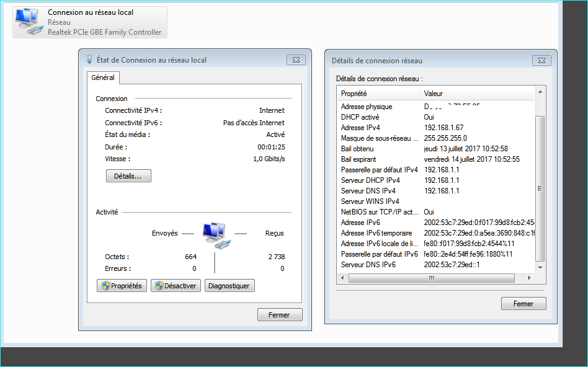The width and height of the screenshot is (588, 367).
Task: Click the left arrow of the horizontal scrollbar
Action: click(343, 278)
